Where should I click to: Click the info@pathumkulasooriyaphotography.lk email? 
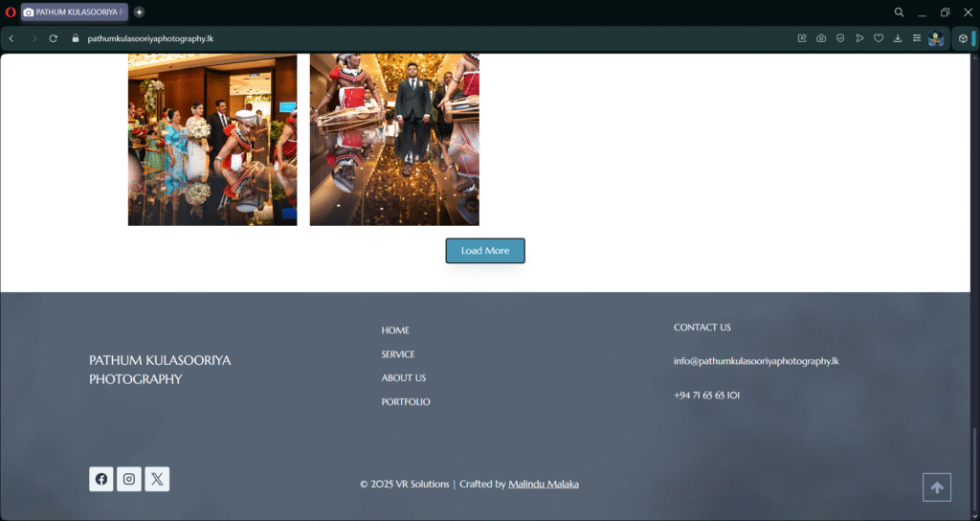[x=756, y=361]
